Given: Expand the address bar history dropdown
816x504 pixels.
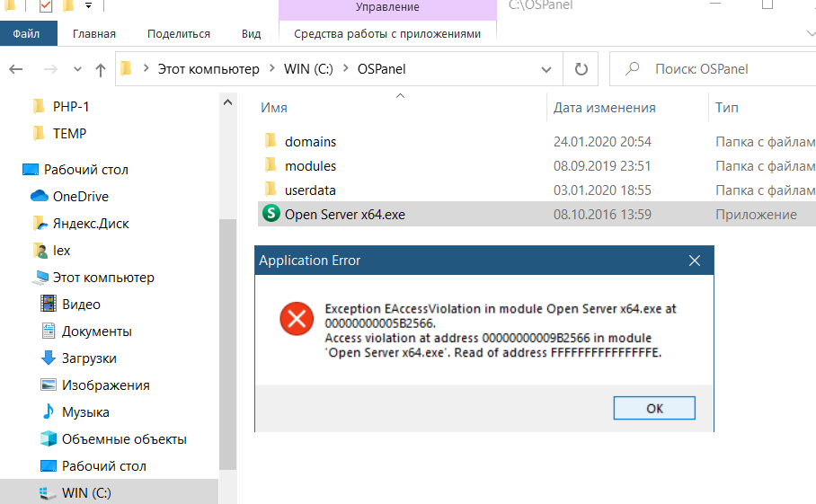Looking at the screenshot, I should (546, 69).
